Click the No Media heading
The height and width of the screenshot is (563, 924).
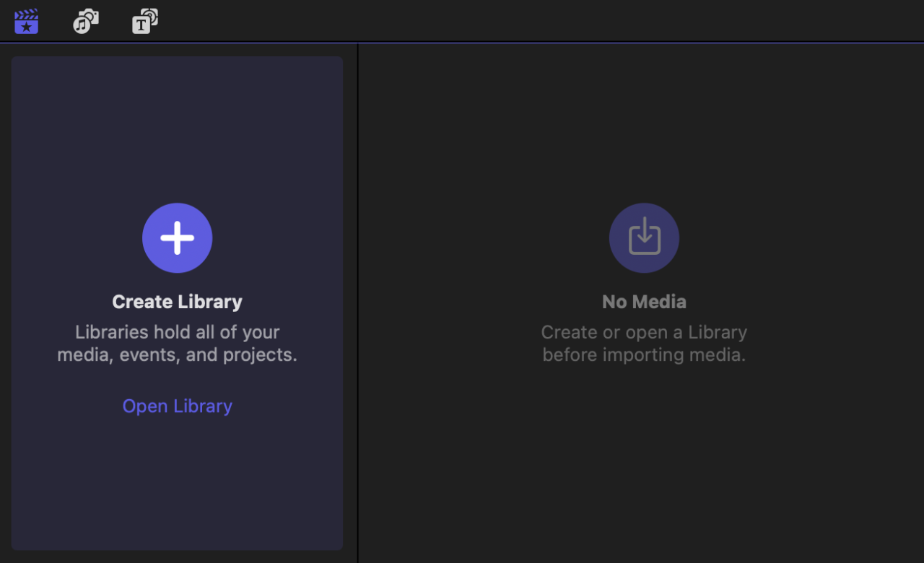(x=644, y=302)
